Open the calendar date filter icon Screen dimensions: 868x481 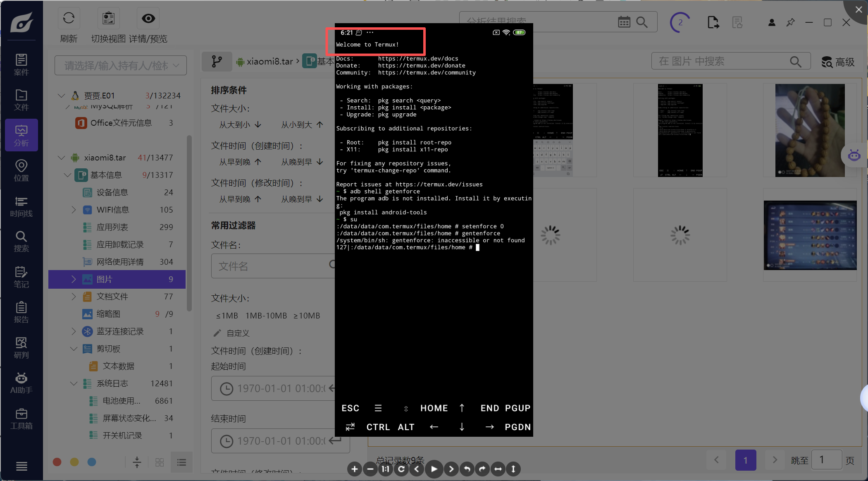[624, 22]
